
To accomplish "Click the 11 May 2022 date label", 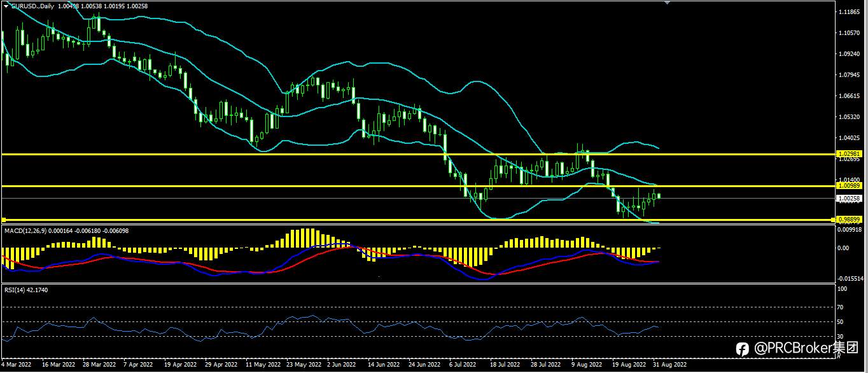I will coord(263,365).
